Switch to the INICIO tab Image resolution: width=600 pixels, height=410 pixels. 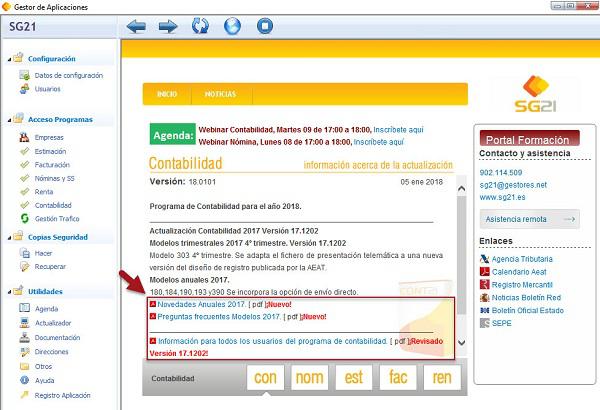click(x=166, y=94)
